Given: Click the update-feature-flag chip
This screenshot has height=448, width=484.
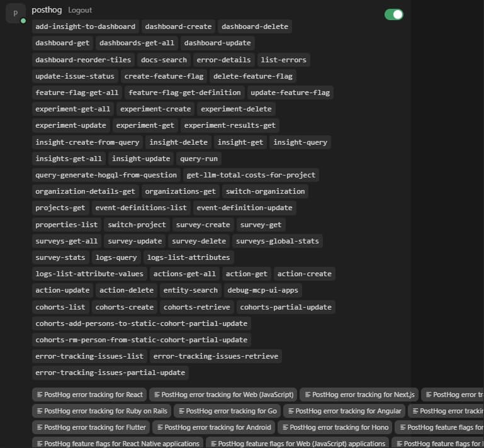Looking at the screenshot, I should (290, 92).
